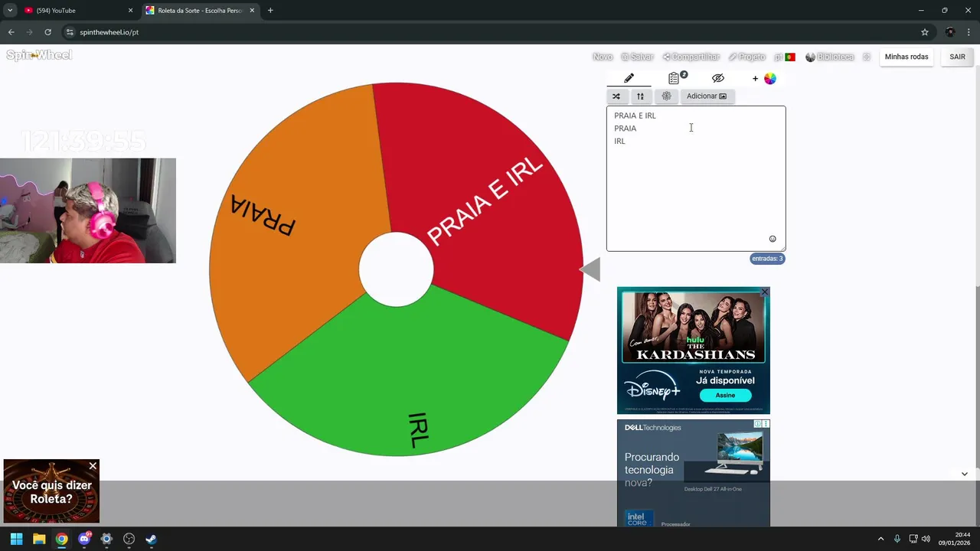Open entry settings gear button
The width and height of the screenshot is (980, 551).
(x=666, y=96)
